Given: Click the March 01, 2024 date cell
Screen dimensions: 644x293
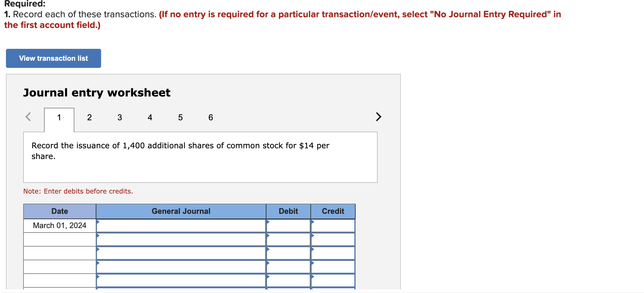Looking at the screenshot, I should [x=59, y=225].
